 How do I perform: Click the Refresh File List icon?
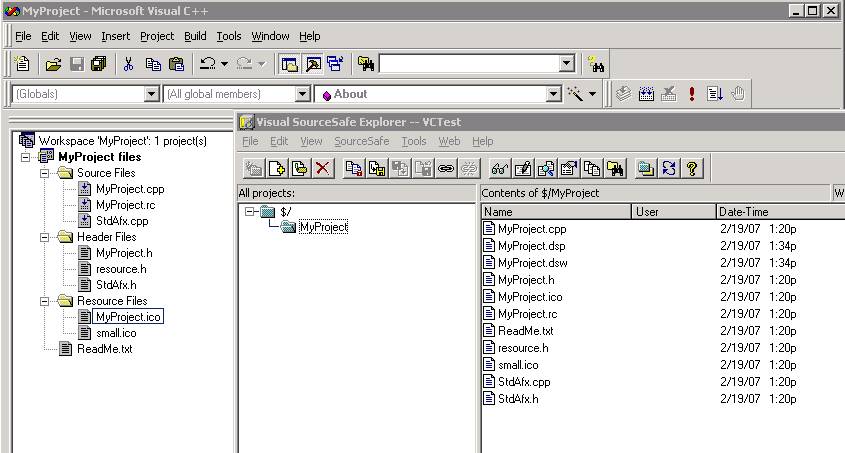coord(669,168)
